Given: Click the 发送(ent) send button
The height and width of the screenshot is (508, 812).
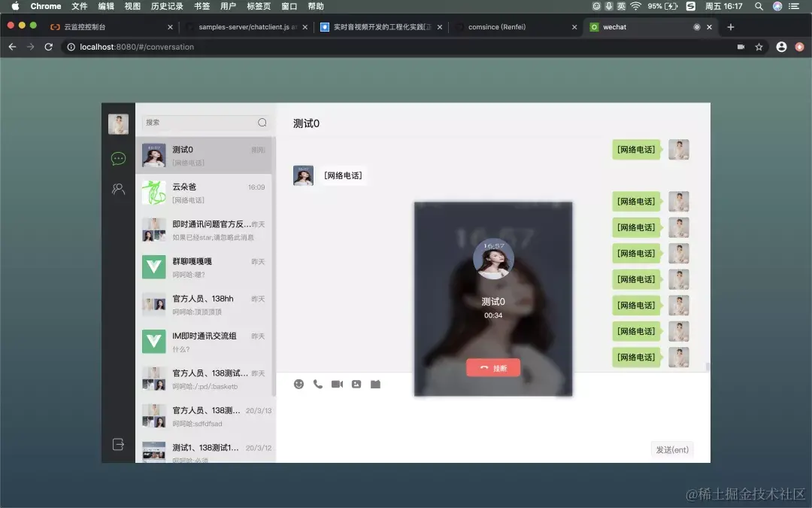Looking at the screenshot, I should pos(671,449).
